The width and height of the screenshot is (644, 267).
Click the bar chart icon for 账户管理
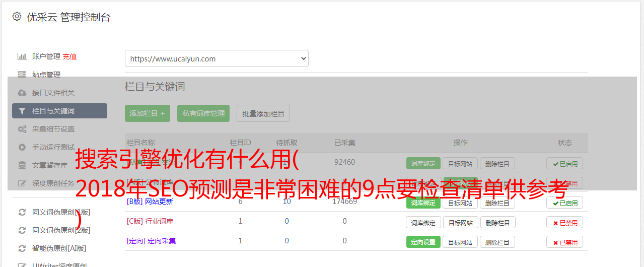22,56
